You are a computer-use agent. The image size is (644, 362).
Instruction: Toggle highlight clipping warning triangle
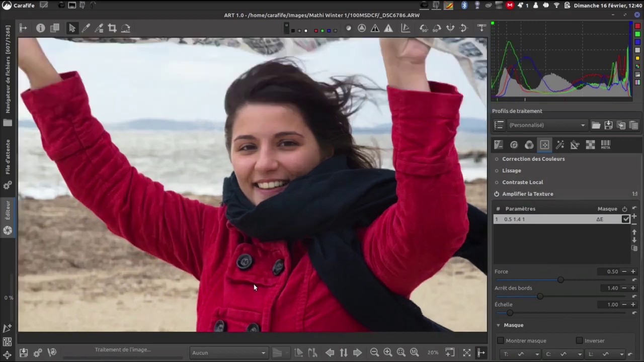click(388, 28)
